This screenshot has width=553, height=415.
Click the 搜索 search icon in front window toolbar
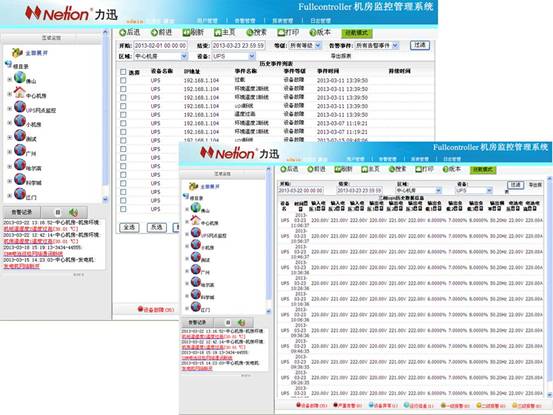pos(391,169)
